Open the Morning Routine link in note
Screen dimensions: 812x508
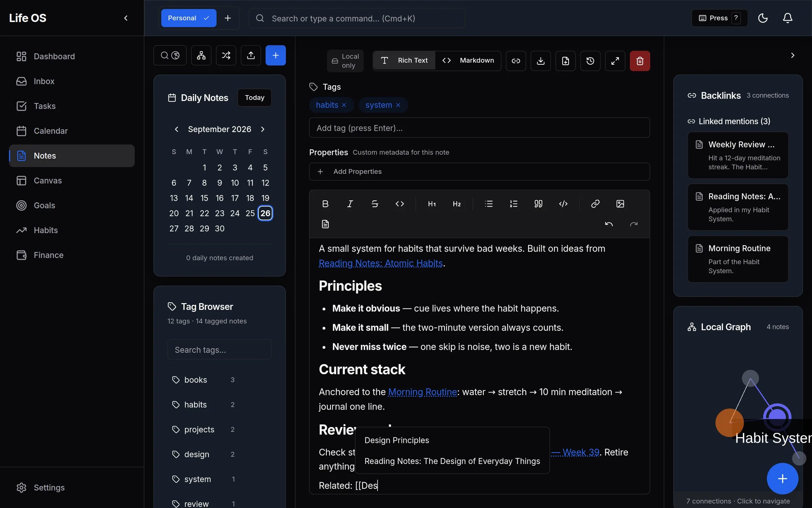422,392
